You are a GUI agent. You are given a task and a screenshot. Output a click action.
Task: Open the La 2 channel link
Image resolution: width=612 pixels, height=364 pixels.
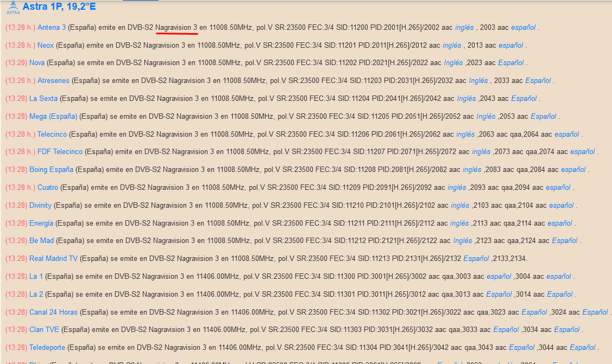(36, 294)
